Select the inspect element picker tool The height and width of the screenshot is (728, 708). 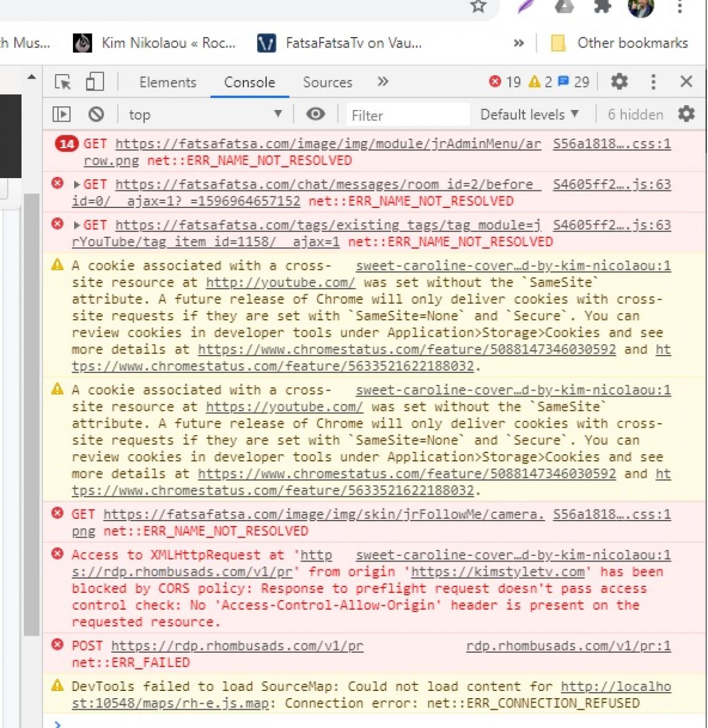(63, 82)
